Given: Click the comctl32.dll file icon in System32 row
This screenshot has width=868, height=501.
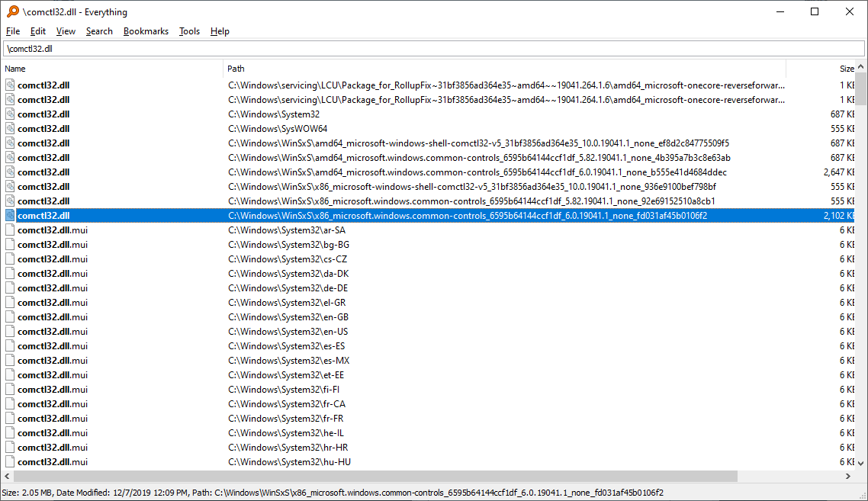Looking at the screenshot, I should (8, 114).
